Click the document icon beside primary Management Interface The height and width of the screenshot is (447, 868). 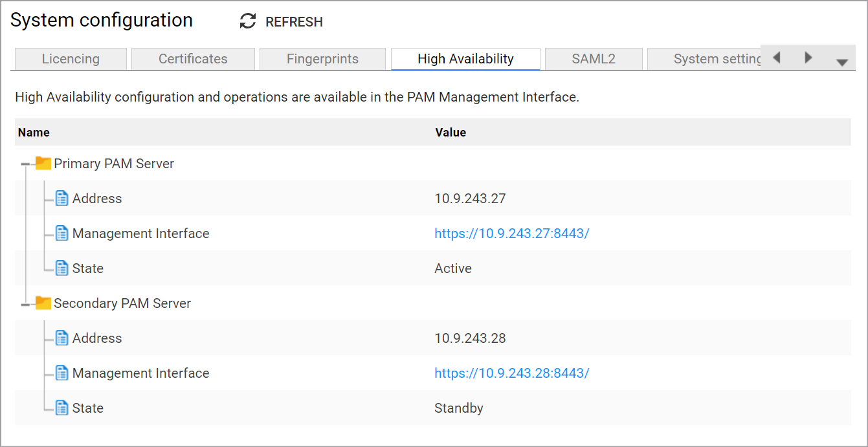[x=61, y=232]
